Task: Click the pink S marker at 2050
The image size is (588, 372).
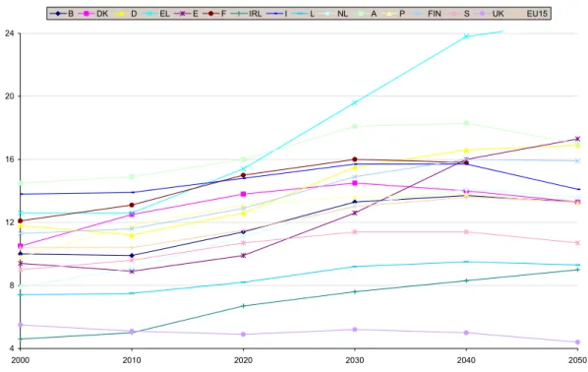Action: click(578, 243)
